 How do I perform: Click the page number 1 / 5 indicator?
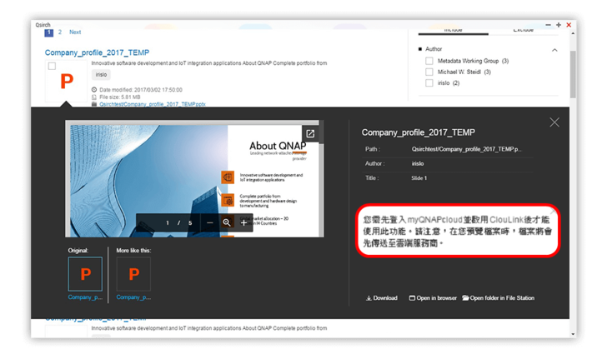pyautogui.click(x=178, y=222)
